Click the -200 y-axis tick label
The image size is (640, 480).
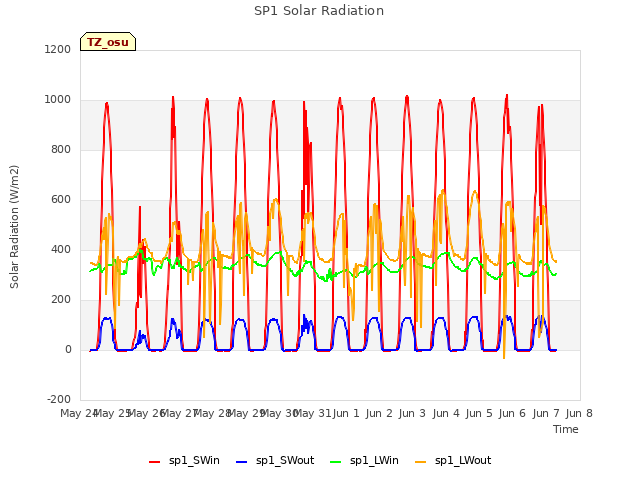(x=59, y=400)
